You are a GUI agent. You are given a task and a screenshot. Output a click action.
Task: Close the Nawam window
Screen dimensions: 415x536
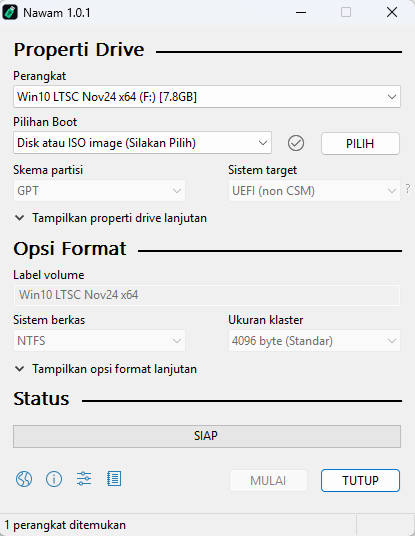[x=392, y=13]
